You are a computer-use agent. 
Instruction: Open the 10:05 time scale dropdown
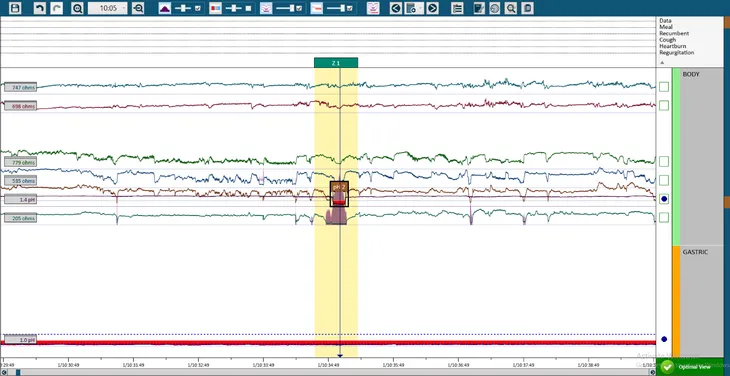[x=108, y=8]
